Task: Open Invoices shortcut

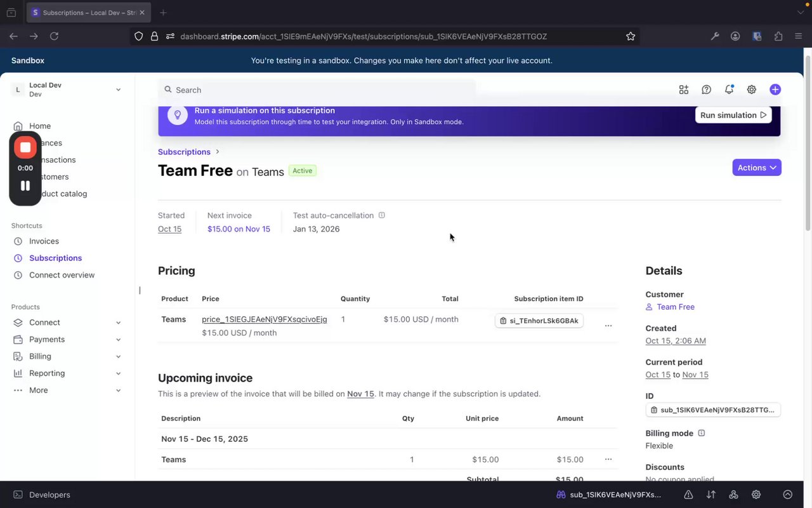Action: 44,241
